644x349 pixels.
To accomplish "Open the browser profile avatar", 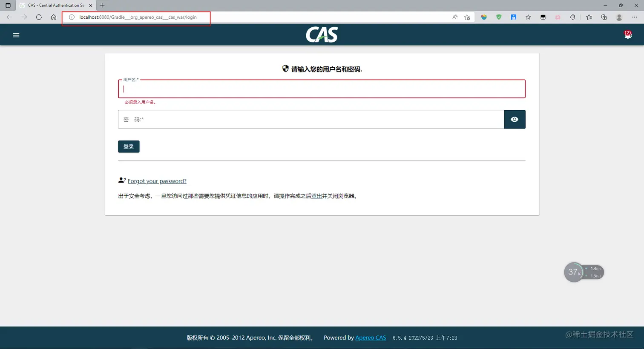I will [619, 17].
